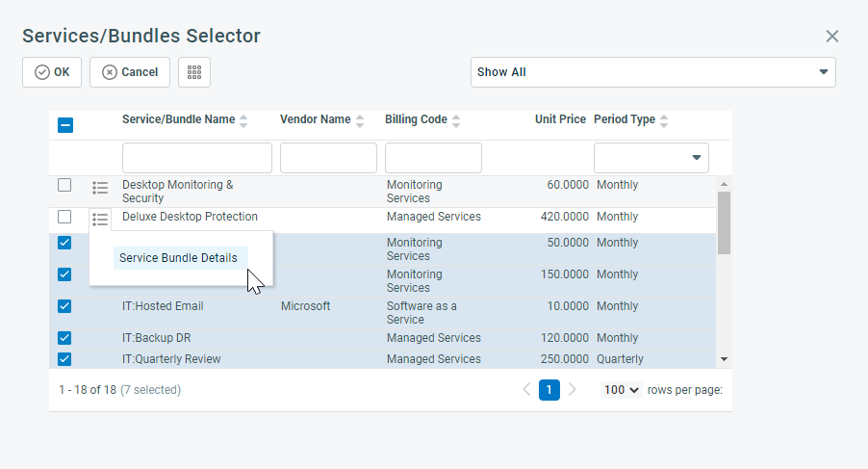Open Period Type filter dropdown

(651, 158)
